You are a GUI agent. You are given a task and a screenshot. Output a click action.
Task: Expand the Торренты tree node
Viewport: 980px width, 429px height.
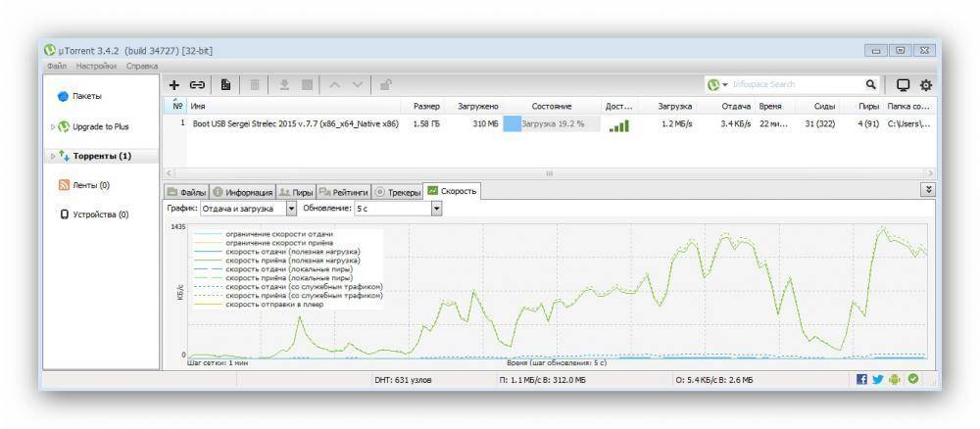[53, 156]
